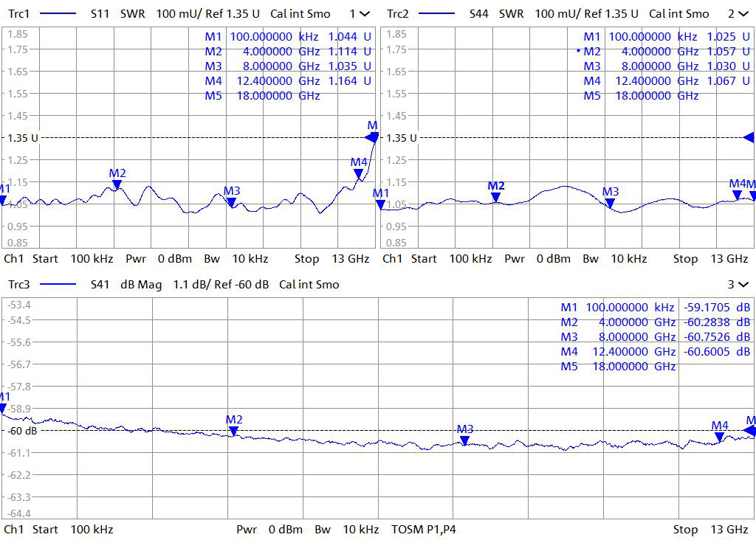Click marker M2 triangle on S41 trace
This screenshot has height=540, width=756.
(234, 431)
